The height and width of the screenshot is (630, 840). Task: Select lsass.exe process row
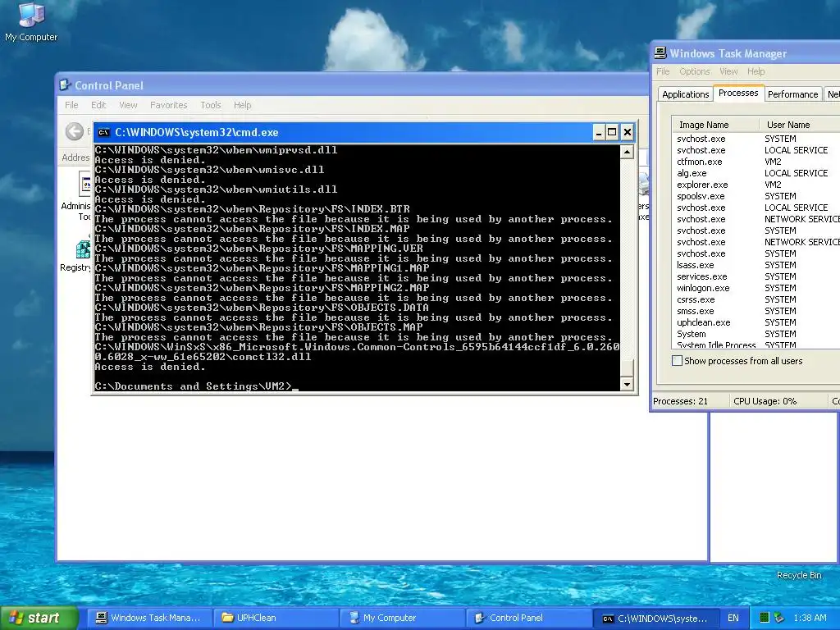click(x=756, y=265)
